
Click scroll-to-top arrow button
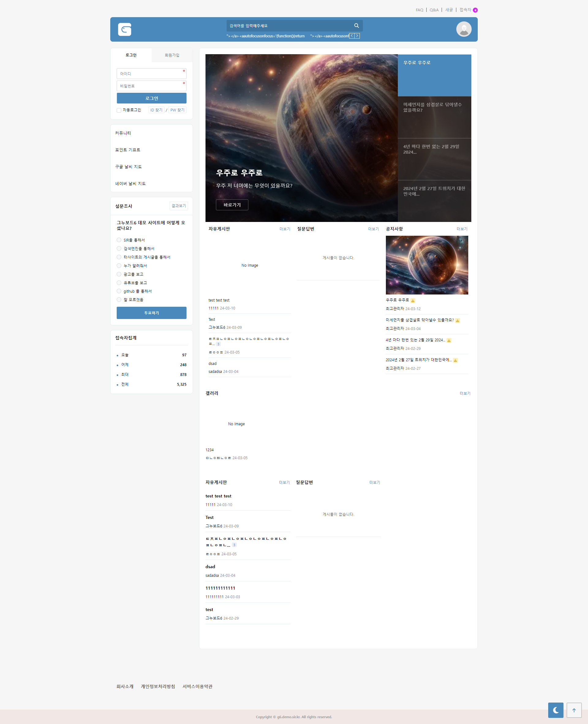point(574,710)
